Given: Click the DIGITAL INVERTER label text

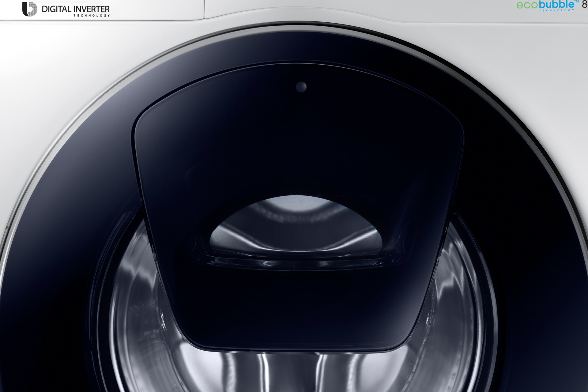Looking at the screenshot, I should pos(75,9).
